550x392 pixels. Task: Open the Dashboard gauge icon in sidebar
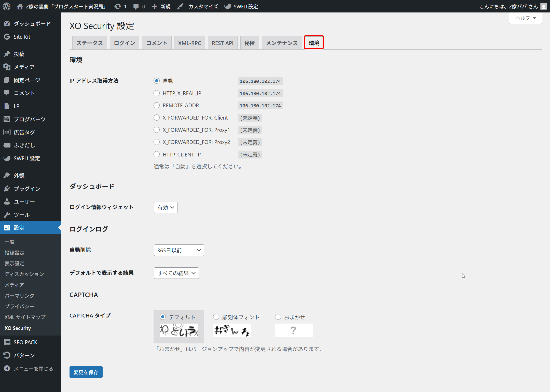(7, 24)
